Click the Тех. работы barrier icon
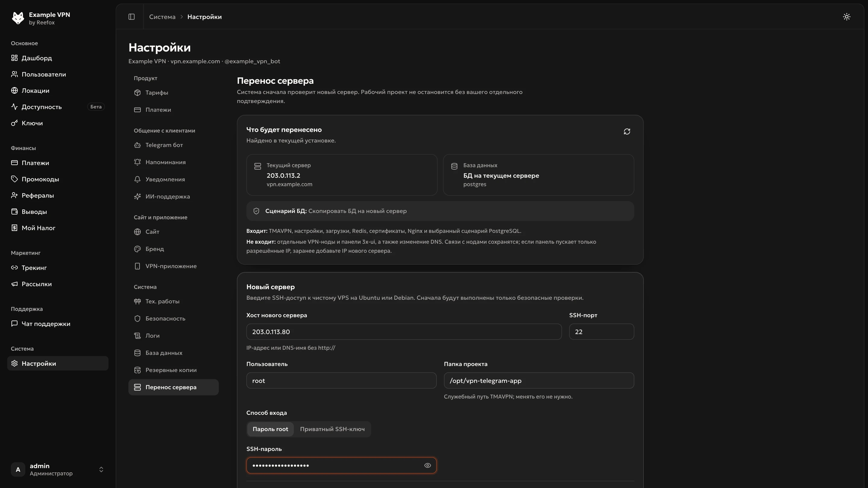 [137, 302]
